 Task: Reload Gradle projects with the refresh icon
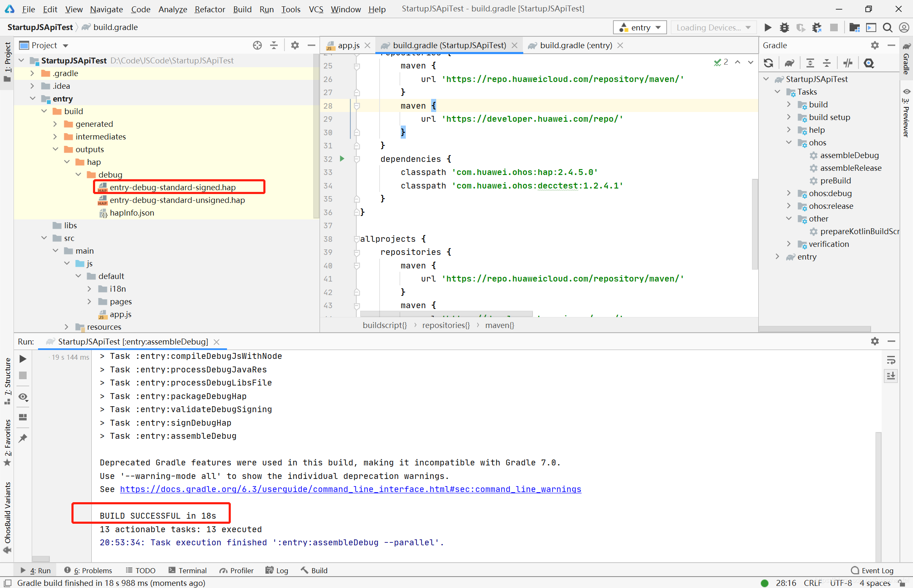click(768, 63)
